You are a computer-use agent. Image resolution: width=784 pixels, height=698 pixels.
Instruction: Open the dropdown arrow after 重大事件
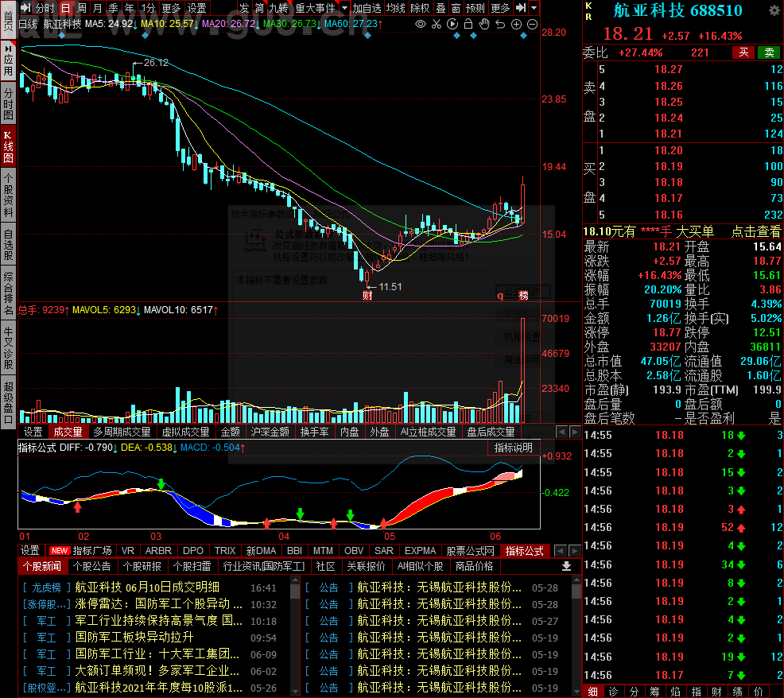tap(344, 8)
